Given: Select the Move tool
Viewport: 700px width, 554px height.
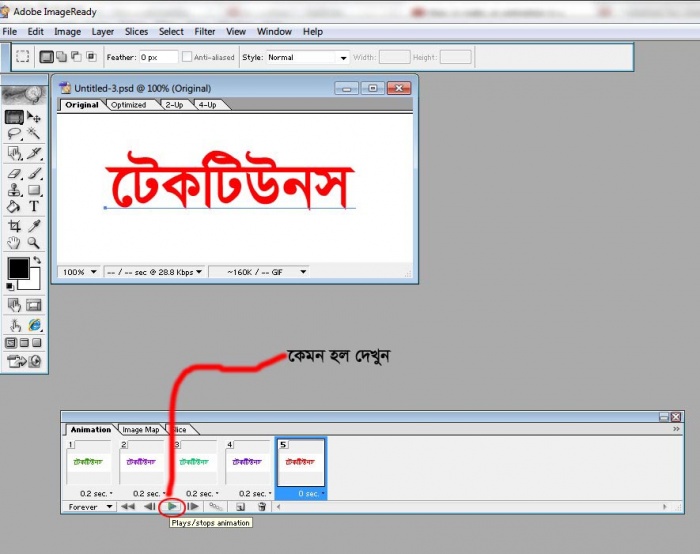Looking at the screenshot, I should (34, 117).
